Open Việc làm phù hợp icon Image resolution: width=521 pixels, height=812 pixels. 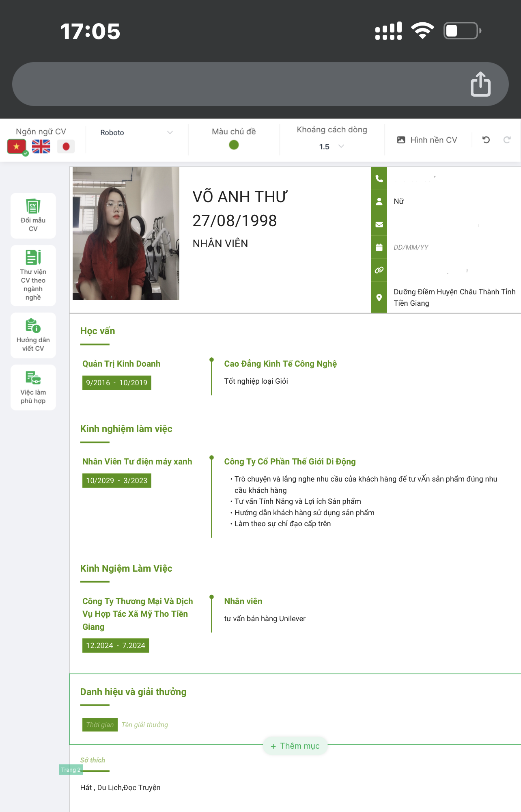tap(33, 387)
